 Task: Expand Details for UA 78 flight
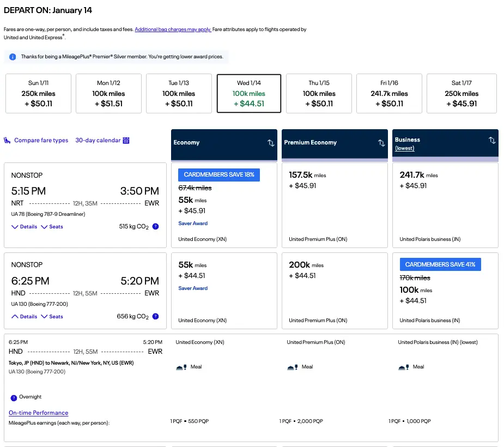point(25,227)
